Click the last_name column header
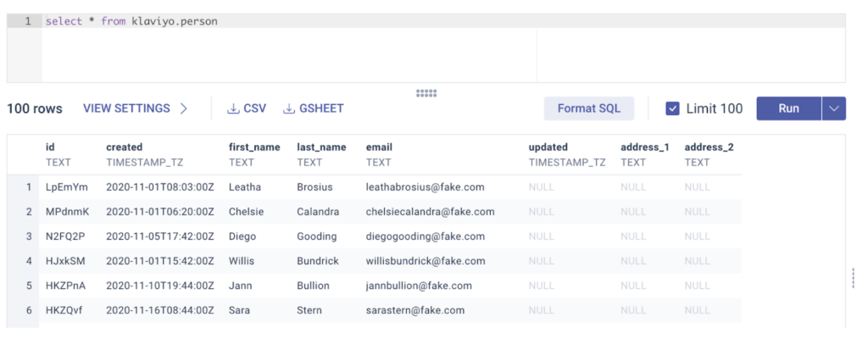This screenshot has width=868, height=356. tap(321, 147)
